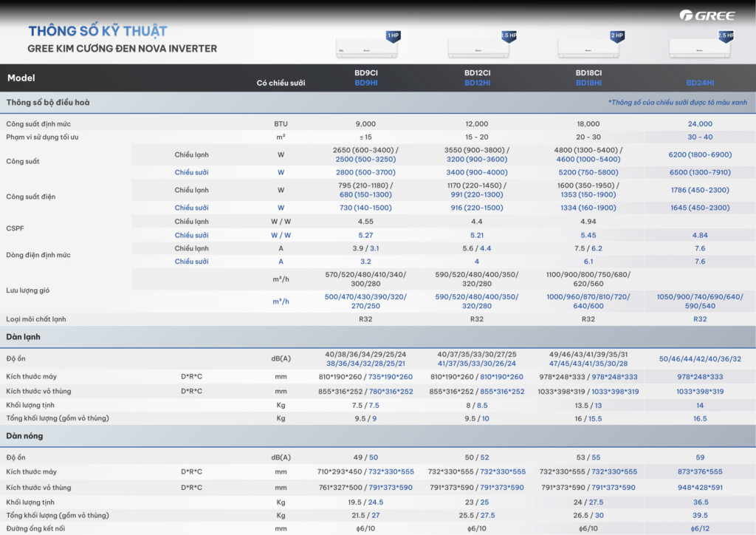Click the 20 - 30 area value

tap(588, 137)
